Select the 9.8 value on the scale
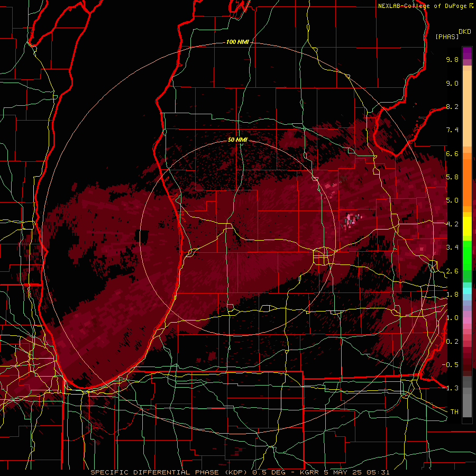Image resolution: width=476 pixels, height=476 pixels. (452, 59)
